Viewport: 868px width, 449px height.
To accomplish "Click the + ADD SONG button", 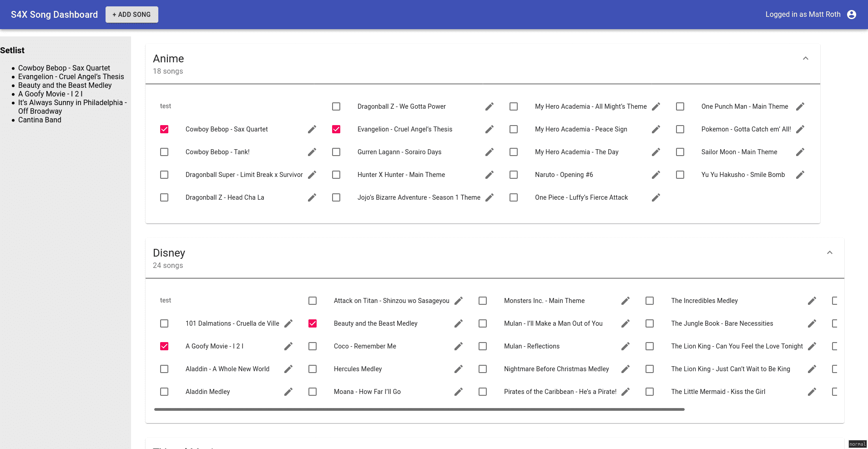I will [x=132, y=15].
